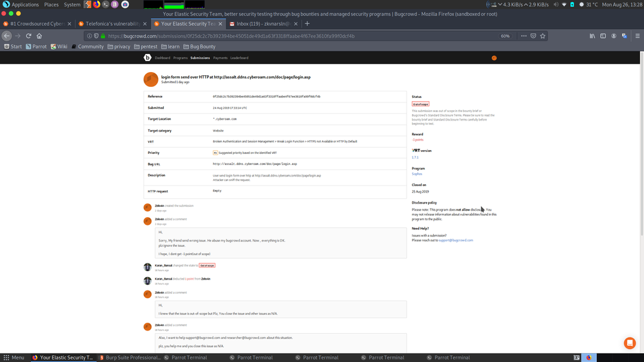Open the Bug Bounty bookmarks folder
Screen dimensions: 644x362
click(199, 47)
